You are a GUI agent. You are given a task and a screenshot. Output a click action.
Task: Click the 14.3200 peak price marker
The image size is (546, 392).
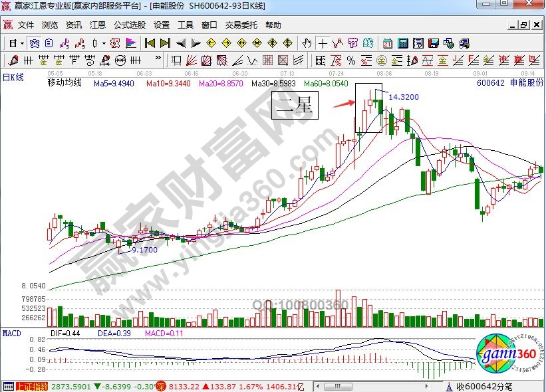pos(403,97)
